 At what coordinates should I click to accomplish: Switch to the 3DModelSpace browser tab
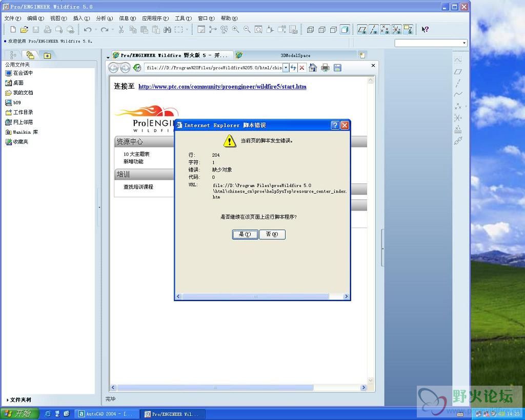(295, 55)
